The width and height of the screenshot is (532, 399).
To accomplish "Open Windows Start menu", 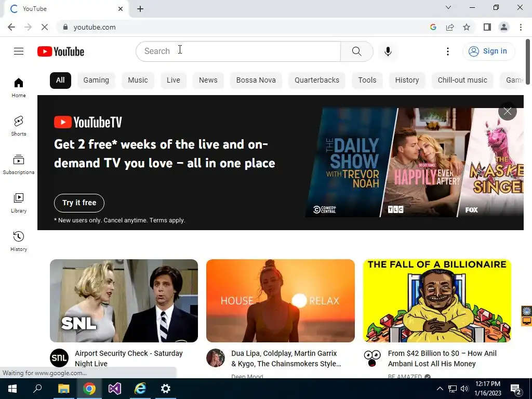I will pos(12,389).
